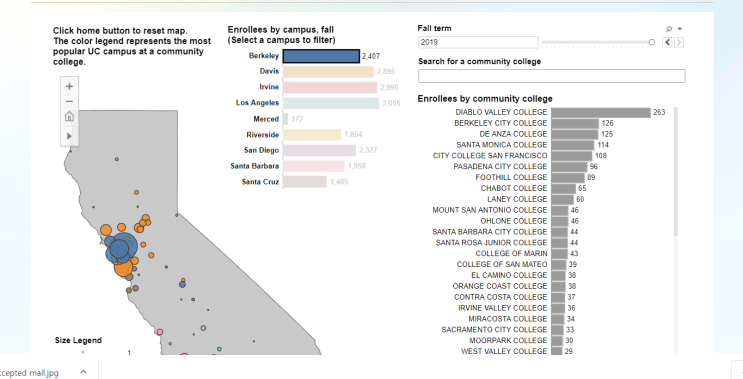Click the SANTA BARBARA CITY COLLEGE label

point(489,232)
